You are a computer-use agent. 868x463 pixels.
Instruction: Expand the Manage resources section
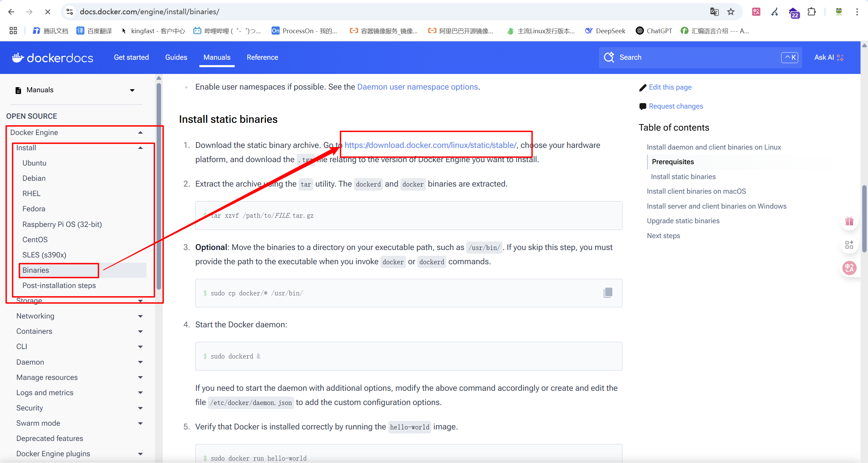pos(140,377)
